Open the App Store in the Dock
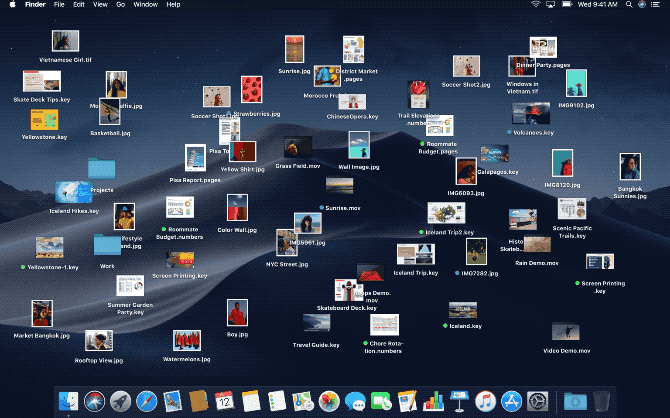 (511, 401)
